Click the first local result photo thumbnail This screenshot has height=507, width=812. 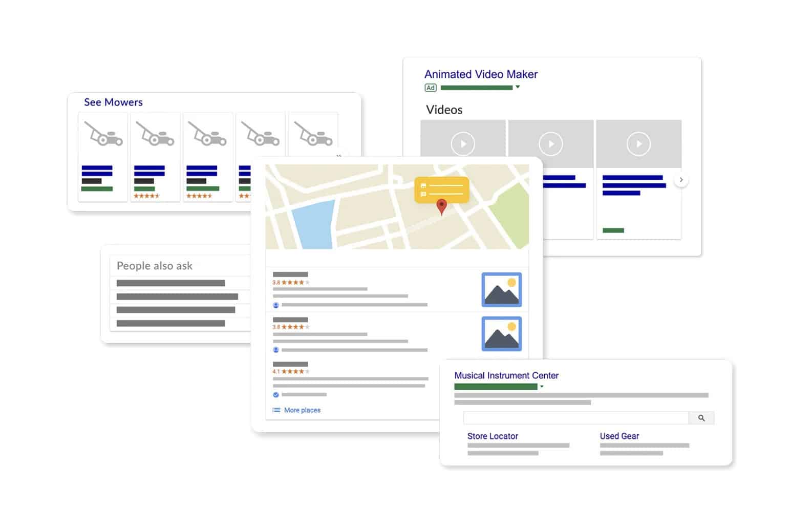click(x=501, y=290)
